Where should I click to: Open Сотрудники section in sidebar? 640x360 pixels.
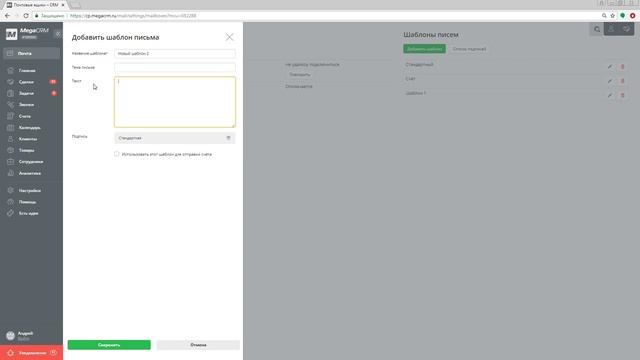click(31, 162)
